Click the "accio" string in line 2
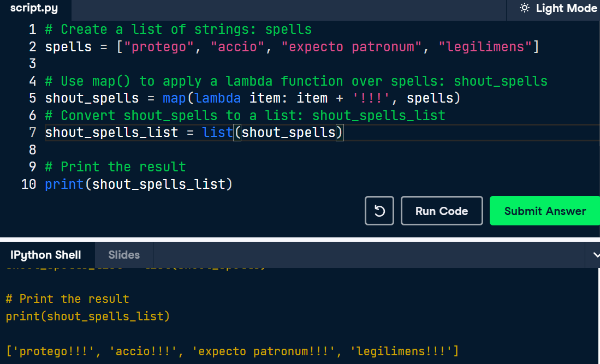 pos(237,46)
